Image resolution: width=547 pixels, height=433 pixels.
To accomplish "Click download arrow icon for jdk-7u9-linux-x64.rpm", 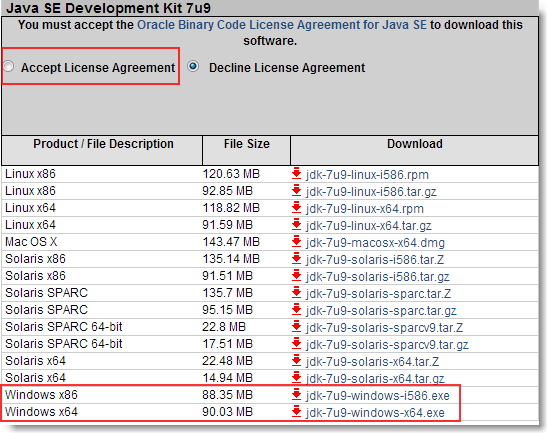I will click(296, 207).
